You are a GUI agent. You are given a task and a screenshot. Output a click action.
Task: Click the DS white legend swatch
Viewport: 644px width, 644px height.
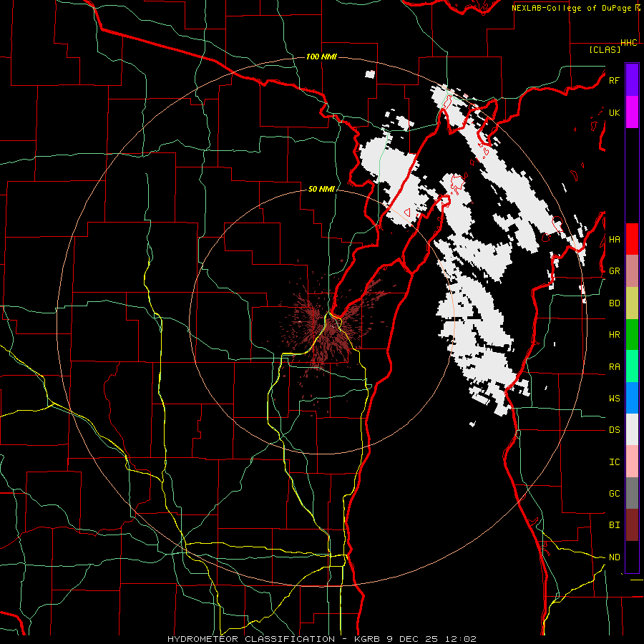[632, 429]
